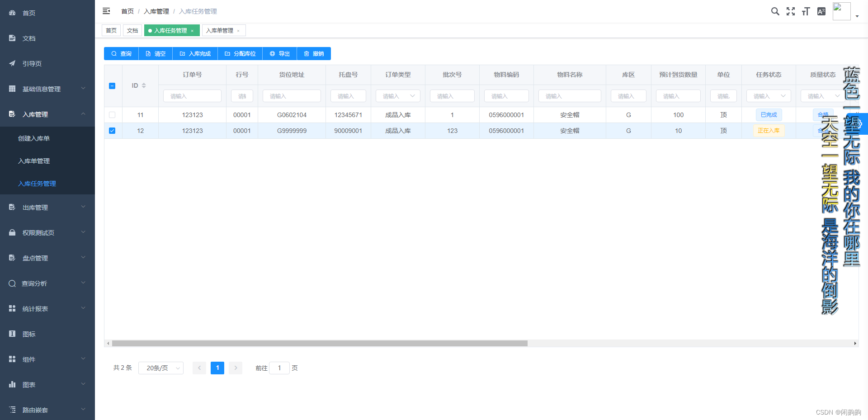Open the avatar dropdown caret
The height and width of the screenshot is (420, 868).
tap(857, 16)
